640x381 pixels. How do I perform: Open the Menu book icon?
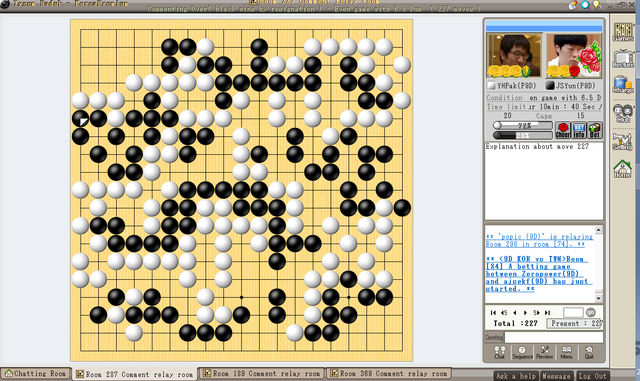567,352
